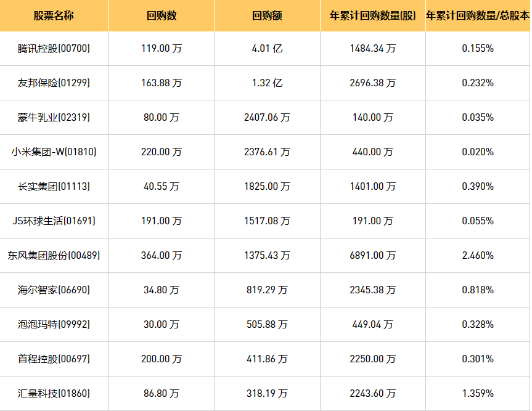Click the 股票名称 column header
The image size is (532, 411).
54,16
